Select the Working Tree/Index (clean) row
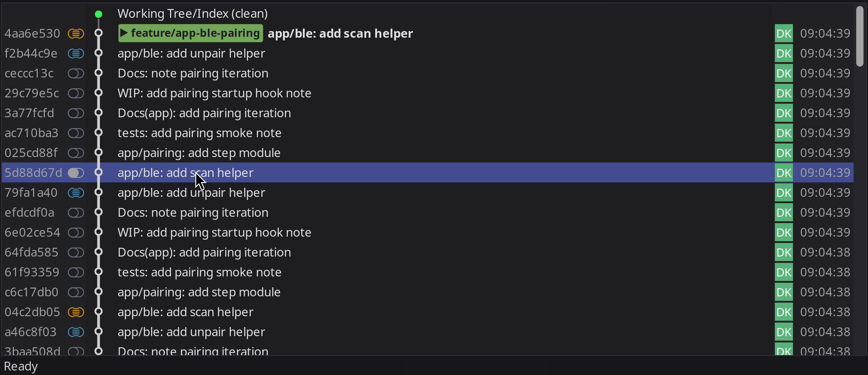This screenshot has height=375, width=868. [192, 14]
